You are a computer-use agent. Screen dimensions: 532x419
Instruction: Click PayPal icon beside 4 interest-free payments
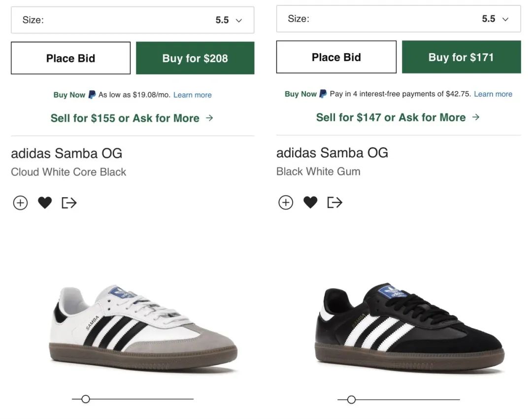coord(323,94)
